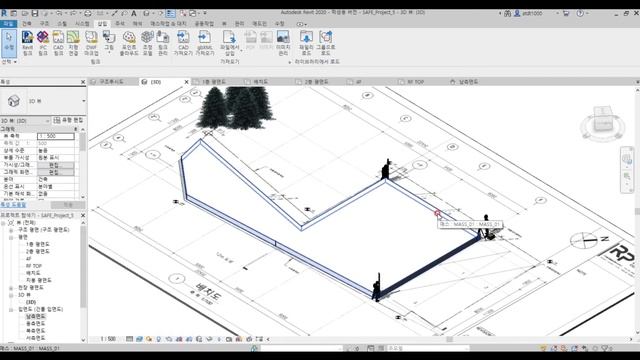Select RF TOP in project browser
The width and height of the screenshot is (640, 360).
(x=34, y=266)
